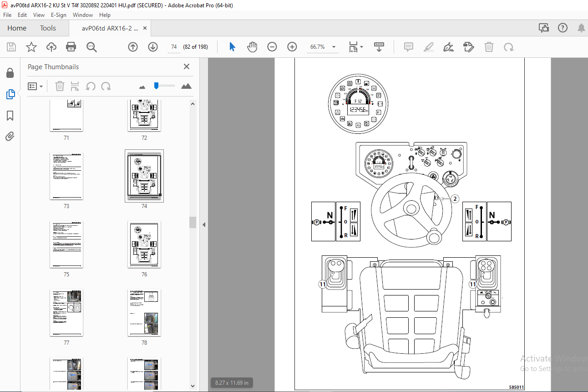588x392 pixels.
Task: Delete with the toolbar trash icon
Action: pyautogui.click(x=489, y=47)
